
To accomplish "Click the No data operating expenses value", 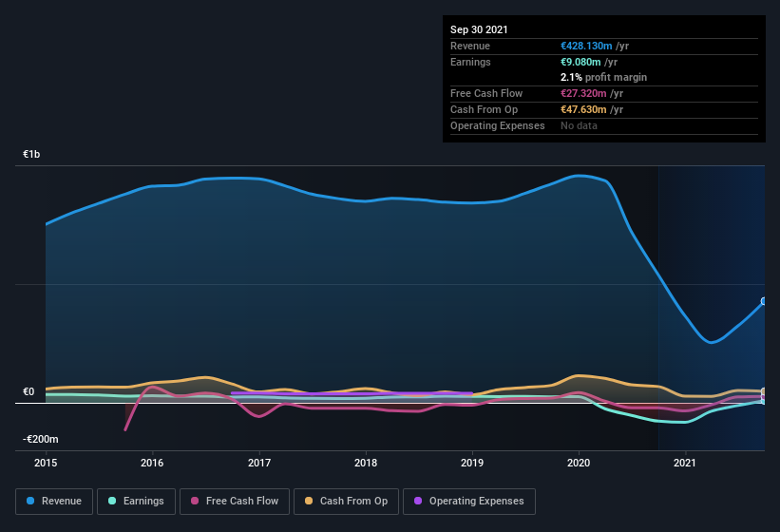I will pos(579,125).
